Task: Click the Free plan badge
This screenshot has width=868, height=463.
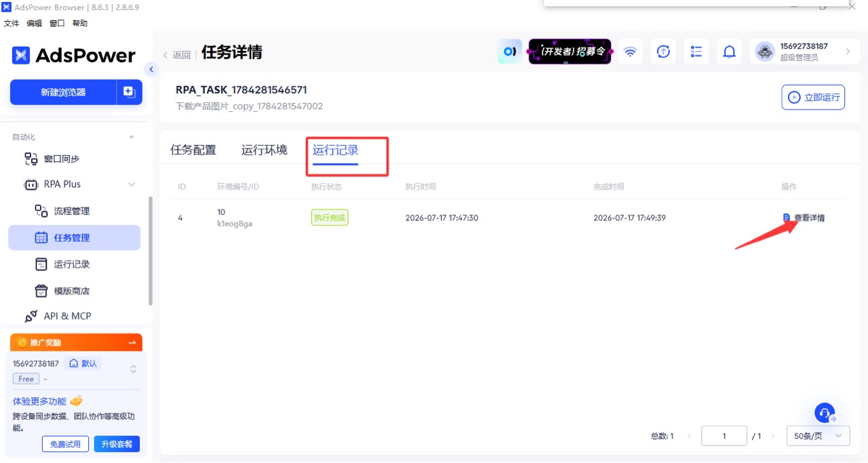Action: point(26,379)
